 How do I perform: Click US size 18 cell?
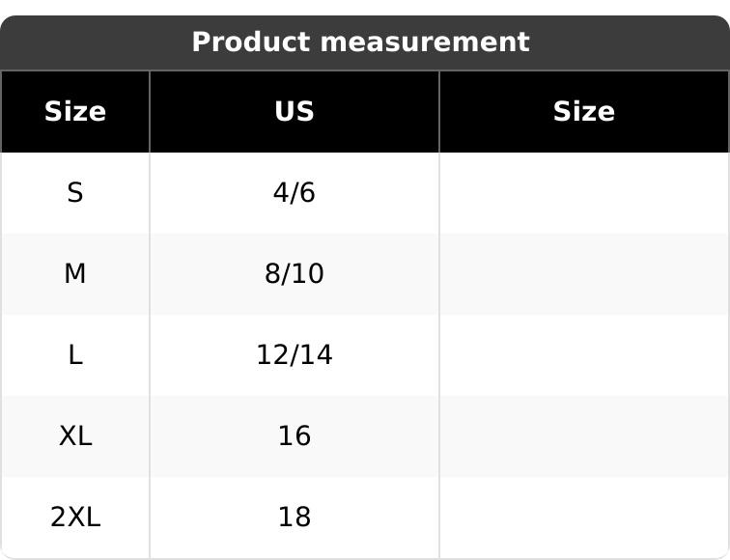[x=295, y=518]
